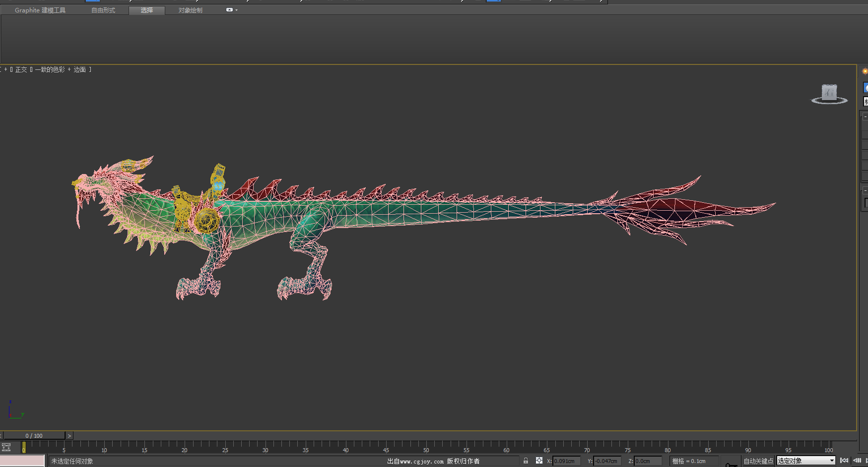Click the Y coordinate field
This screenshot has height=467, width=868.
607,461
